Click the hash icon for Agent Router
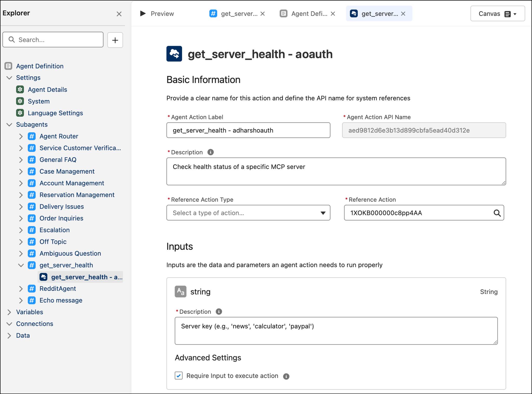Screen dimensions: 532x394 (x=32, y=136)
